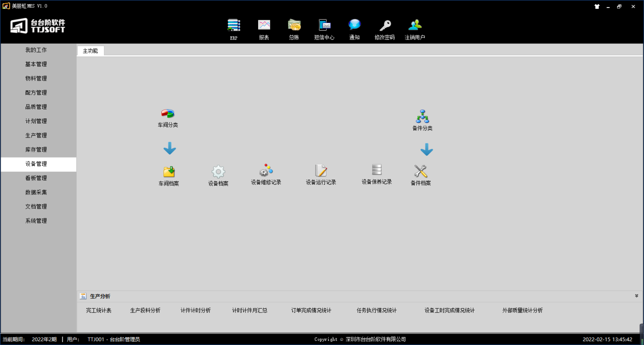
Task: Click 备件档案 tools icon
Action: (421, 171)
